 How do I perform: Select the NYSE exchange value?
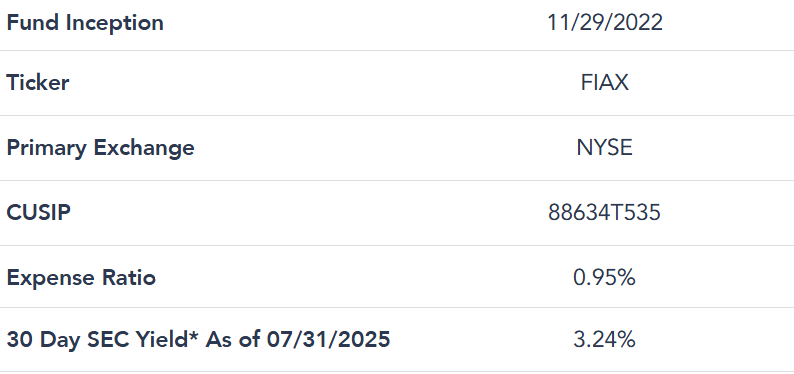[x=605, y=148]
